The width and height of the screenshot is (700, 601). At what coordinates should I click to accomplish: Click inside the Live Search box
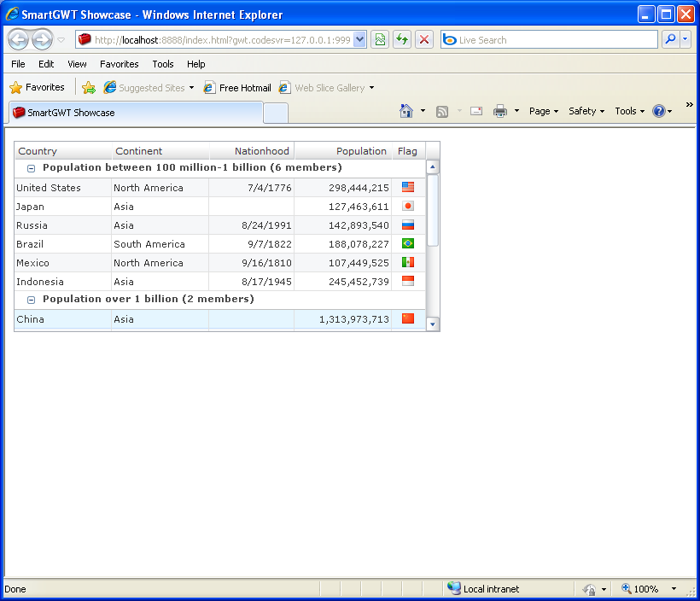pyautogui.click(x=549, y=40)
